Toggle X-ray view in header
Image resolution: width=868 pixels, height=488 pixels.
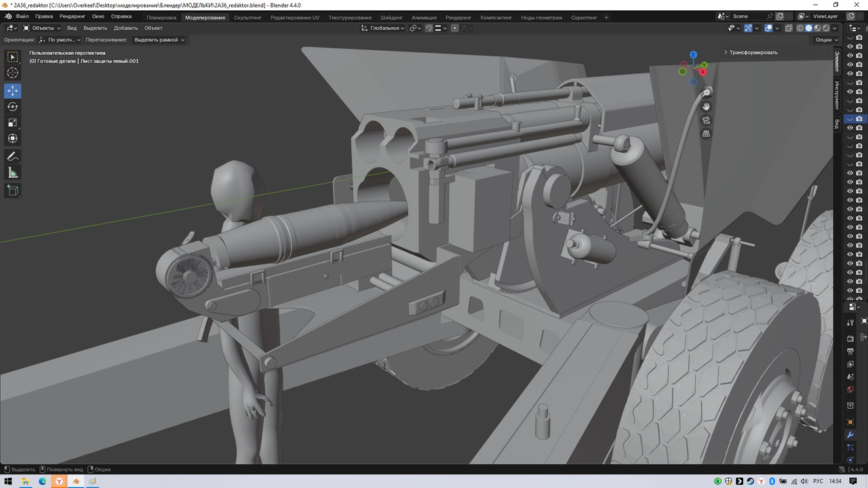788,28
